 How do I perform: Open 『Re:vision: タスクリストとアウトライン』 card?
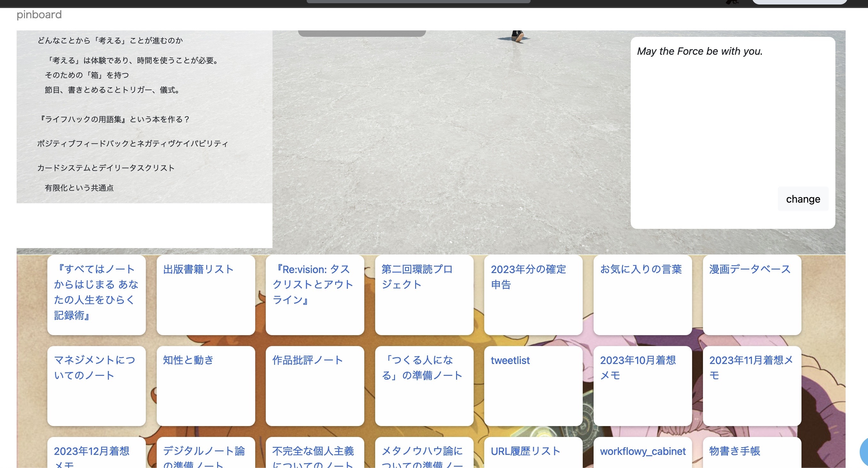point(312,284)
